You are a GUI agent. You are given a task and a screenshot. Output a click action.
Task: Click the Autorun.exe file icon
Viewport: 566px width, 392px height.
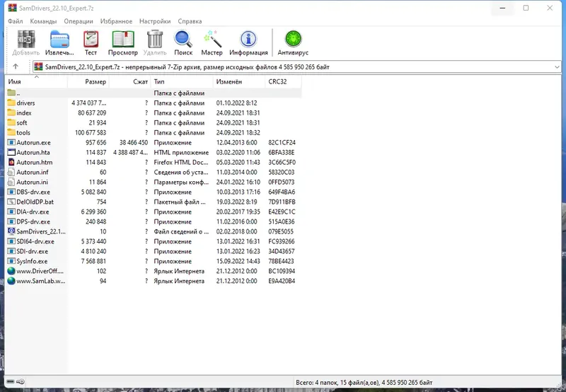point(11,143)
